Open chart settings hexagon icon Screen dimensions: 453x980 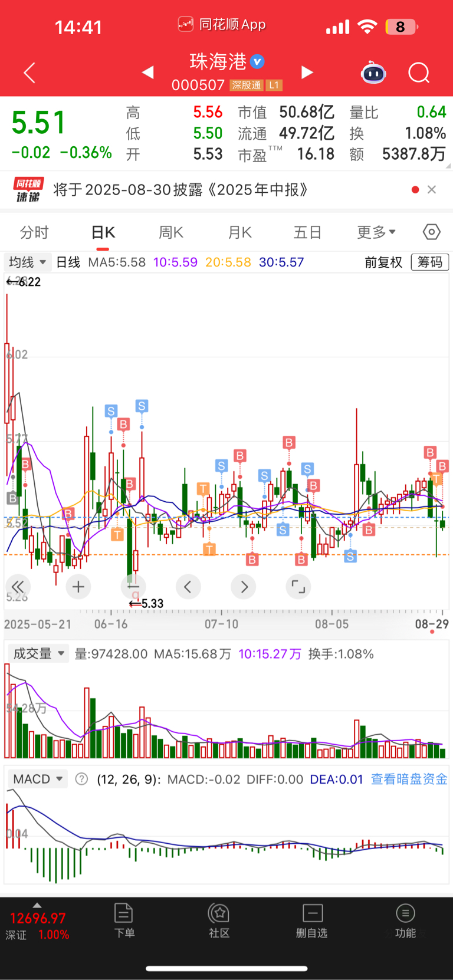[x=432, y=232]
